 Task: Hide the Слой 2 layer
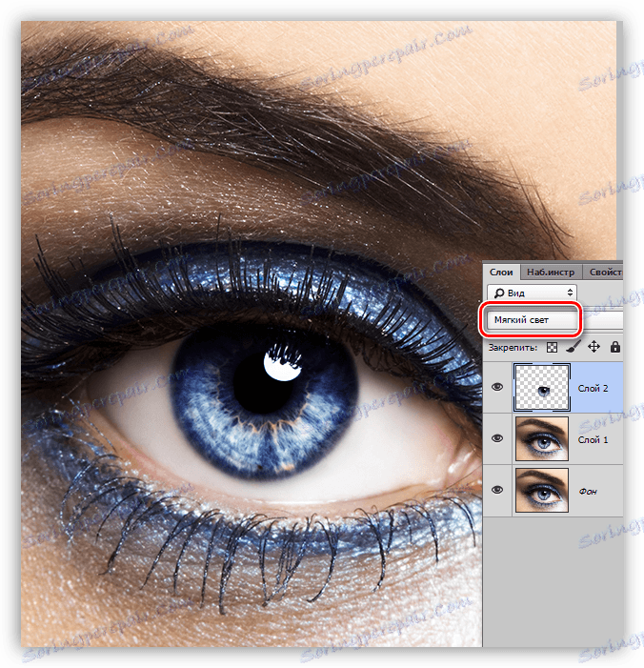497,387
